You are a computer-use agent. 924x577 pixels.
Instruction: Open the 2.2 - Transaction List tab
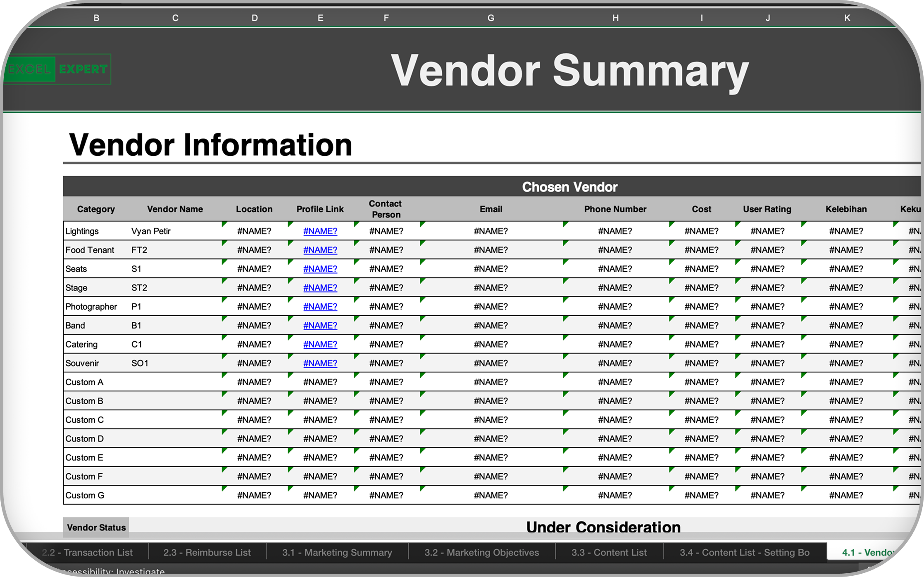click(87, 553)
